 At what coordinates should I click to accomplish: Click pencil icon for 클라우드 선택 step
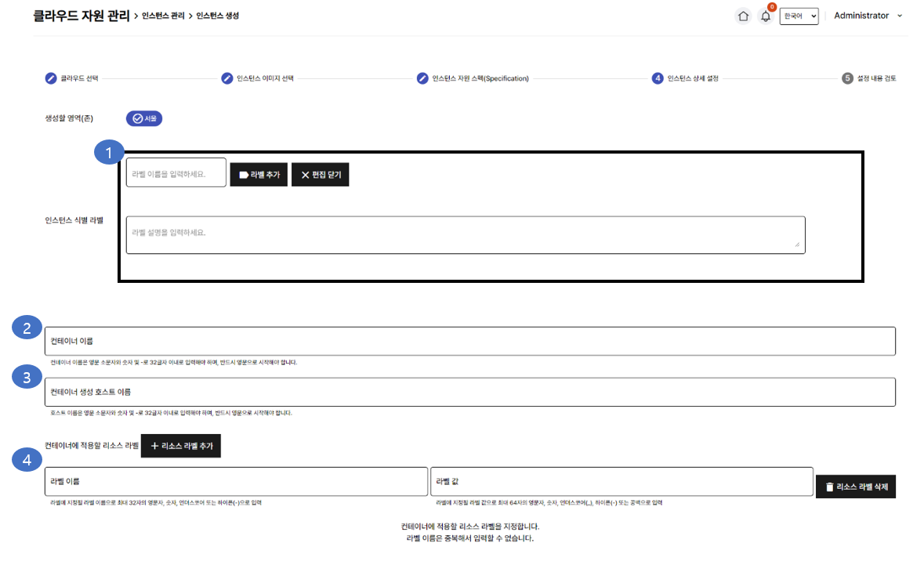51,78
